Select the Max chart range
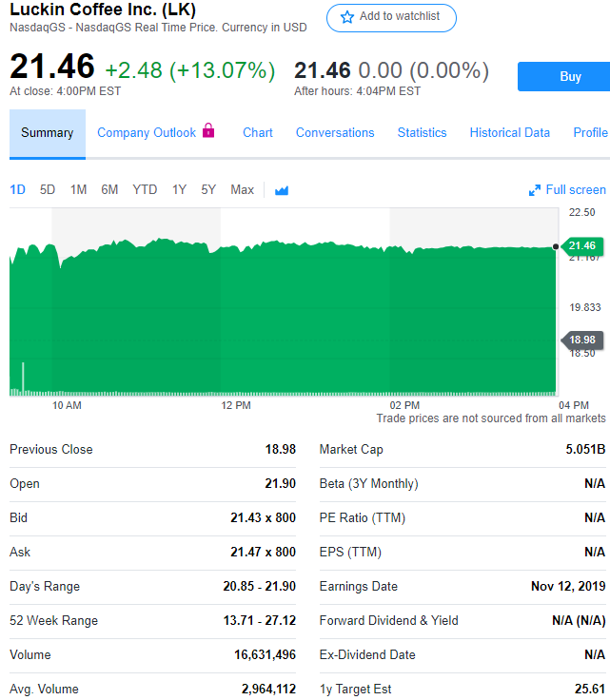Viewport: 610px width, 700px height. coord(242,189)
